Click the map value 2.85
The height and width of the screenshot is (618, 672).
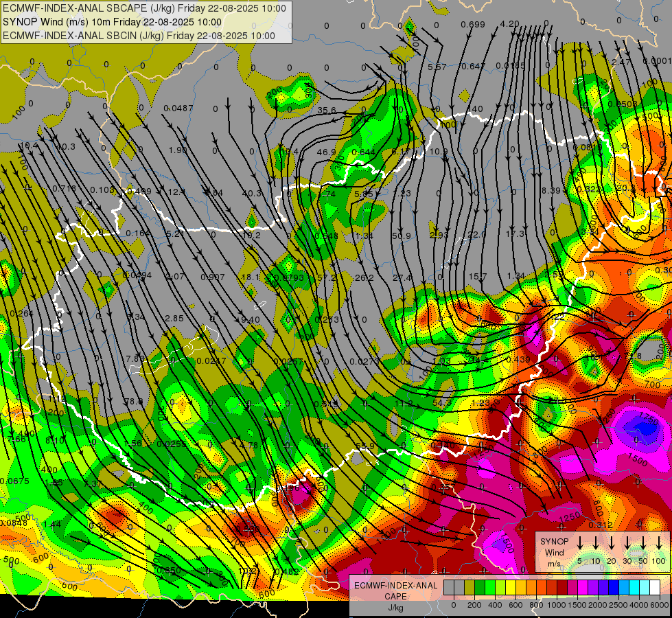[x=174, y=318]
